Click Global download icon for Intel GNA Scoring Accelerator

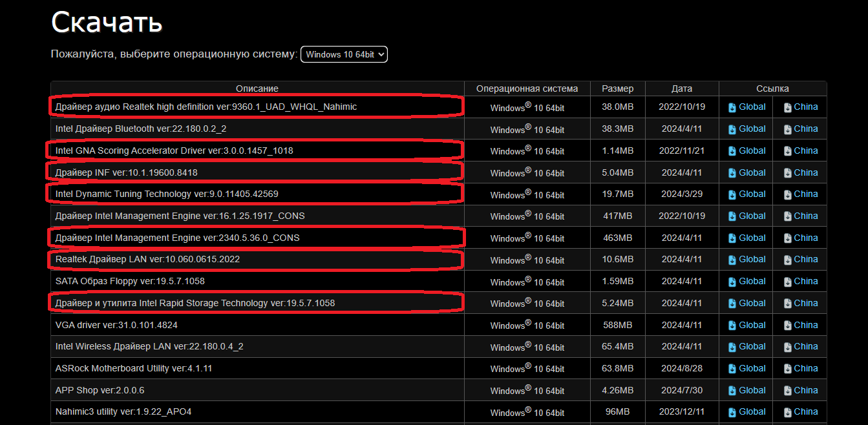732,151
